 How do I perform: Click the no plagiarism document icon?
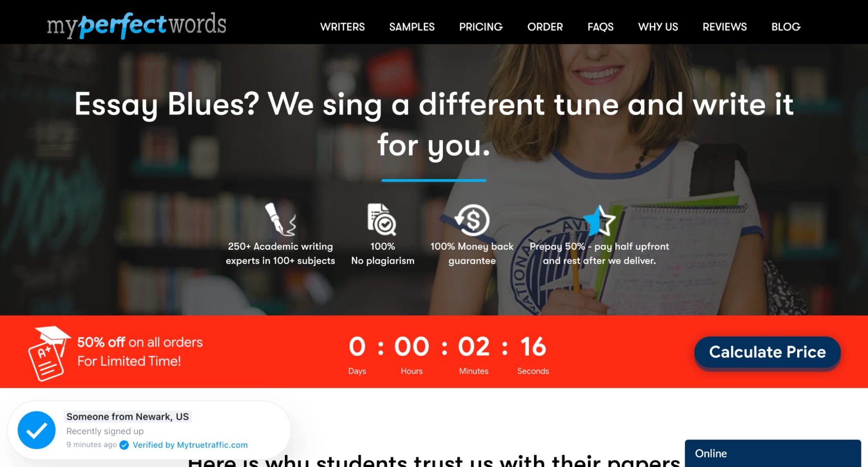(x=382, y=219)
